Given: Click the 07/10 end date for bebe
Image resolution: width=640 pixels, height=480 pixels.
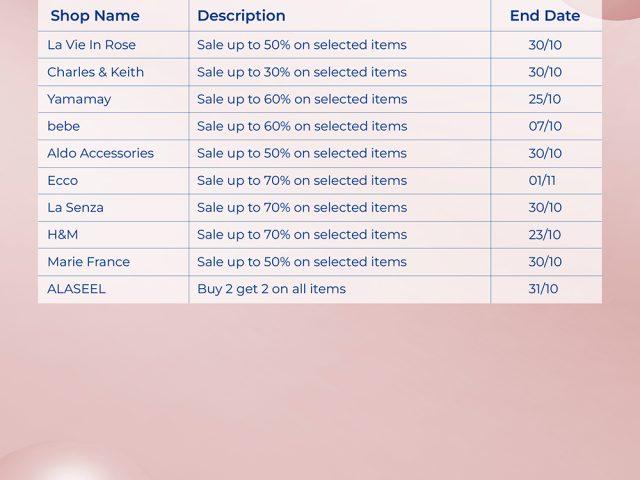Looking at the screenshot, I should (x=545, y=126).
